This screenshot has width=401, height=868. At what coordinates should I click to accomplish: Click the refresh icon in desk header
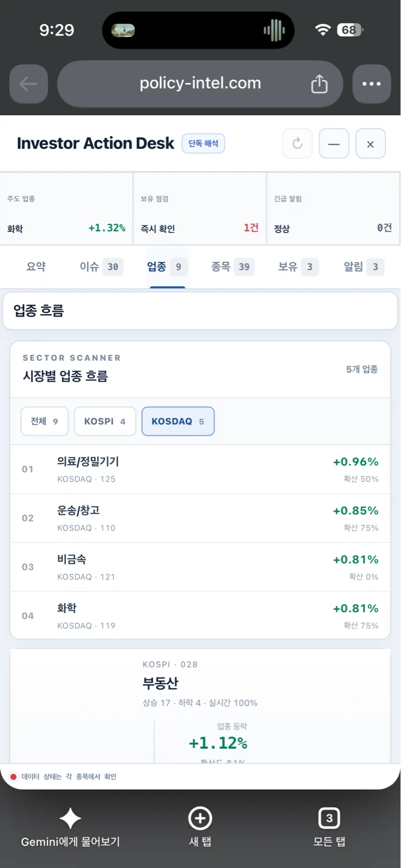297,143
